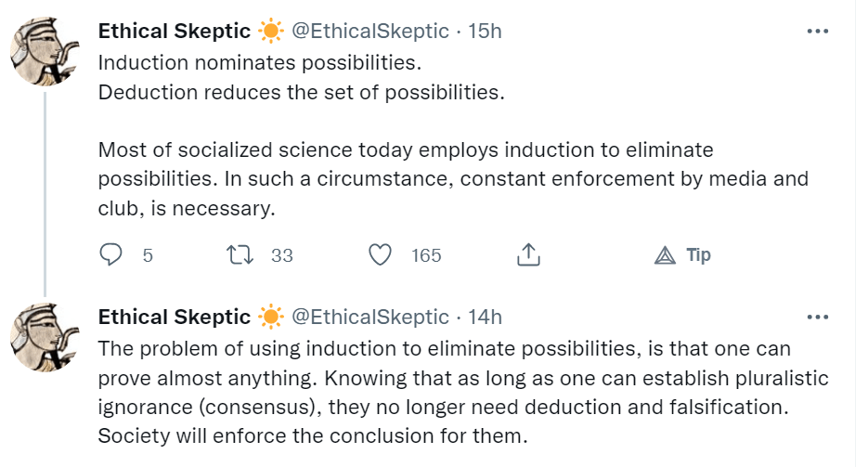Open the 15h timestamp link
The height and width of the screenshot is (467, 868).
point(485,31)
